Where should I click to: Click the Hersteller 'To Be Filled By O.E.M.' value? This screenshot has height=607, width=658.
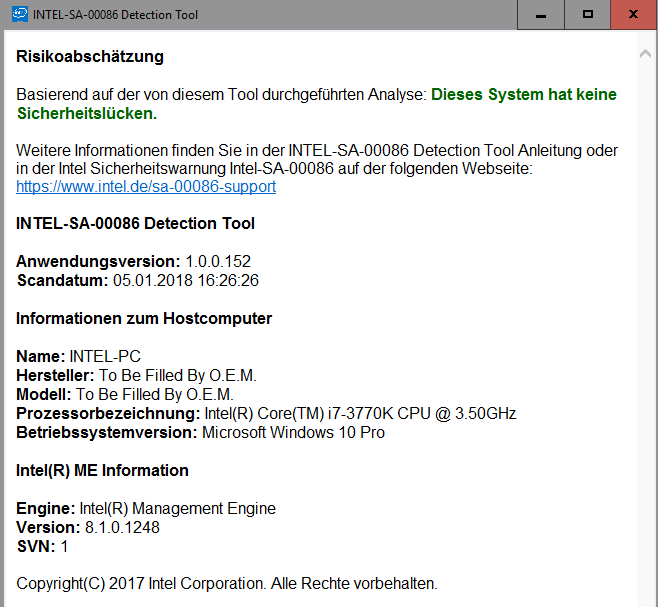[x=178, y=375]
